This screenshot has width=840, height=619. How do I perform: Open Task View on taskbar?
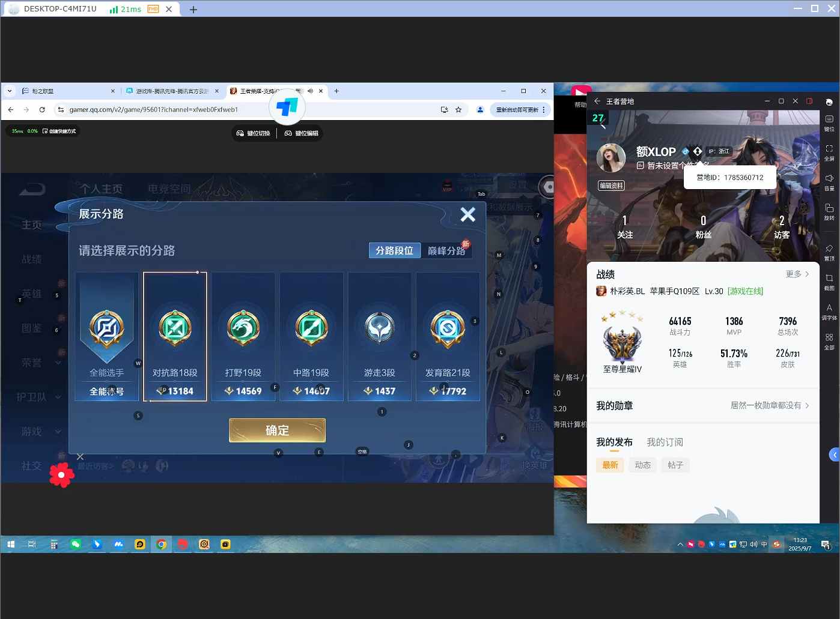32,545
